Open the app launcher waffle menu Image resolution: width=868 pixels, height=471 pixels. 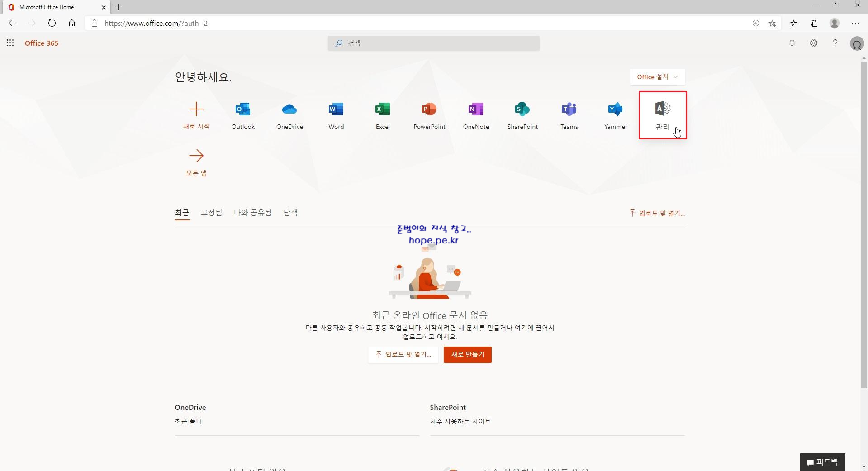tap(10, 43)
